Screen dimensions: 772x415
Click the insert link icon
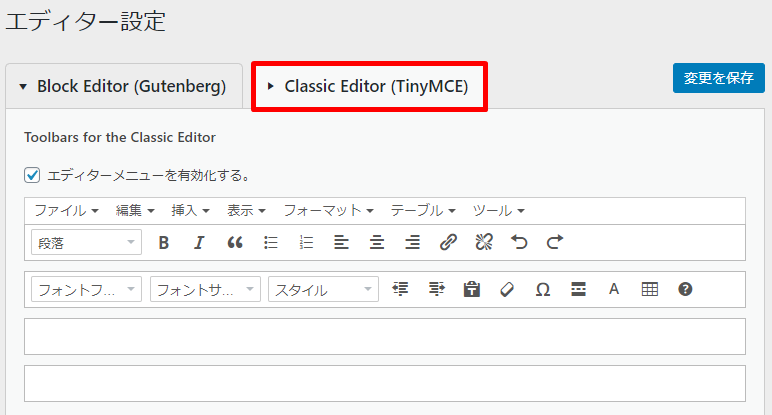click(x=448, y=242)
